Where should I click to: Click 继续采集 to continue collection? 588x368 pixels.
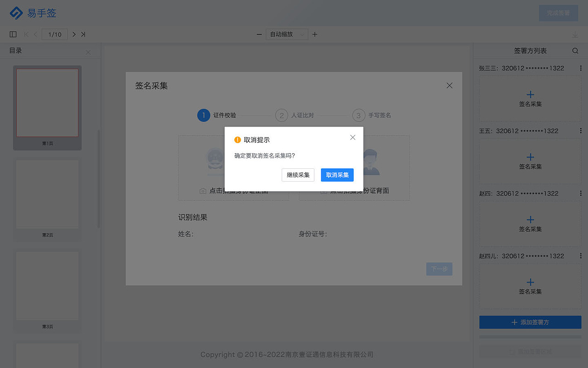(298, 175)
